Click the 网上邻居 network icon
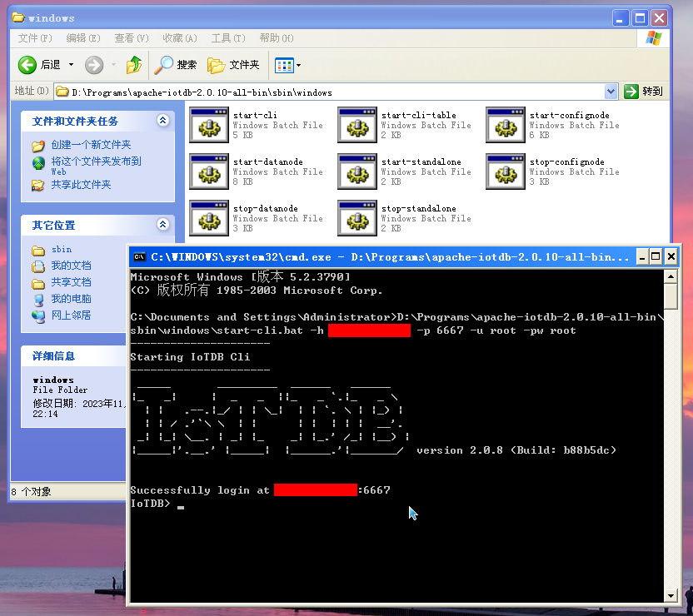Image resolution: width=693 pixels, height=616 pixels. coord(38,316)
